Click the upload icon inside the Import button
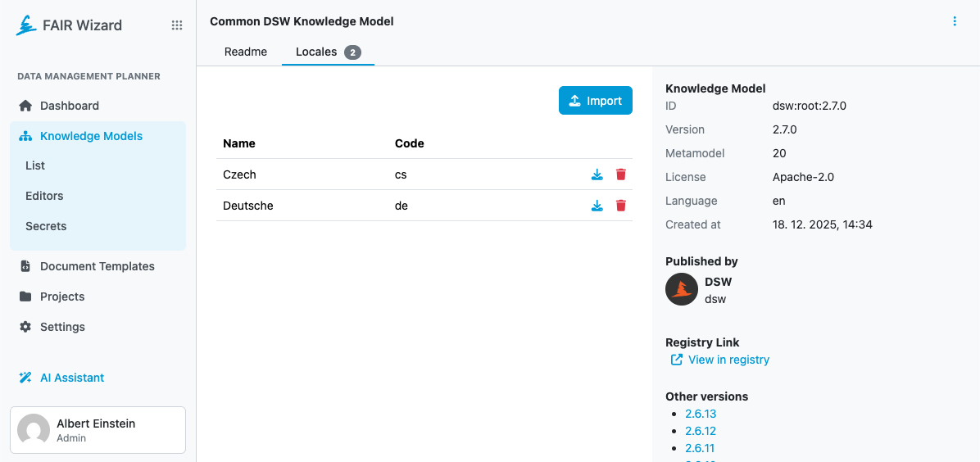 point(575,101)
